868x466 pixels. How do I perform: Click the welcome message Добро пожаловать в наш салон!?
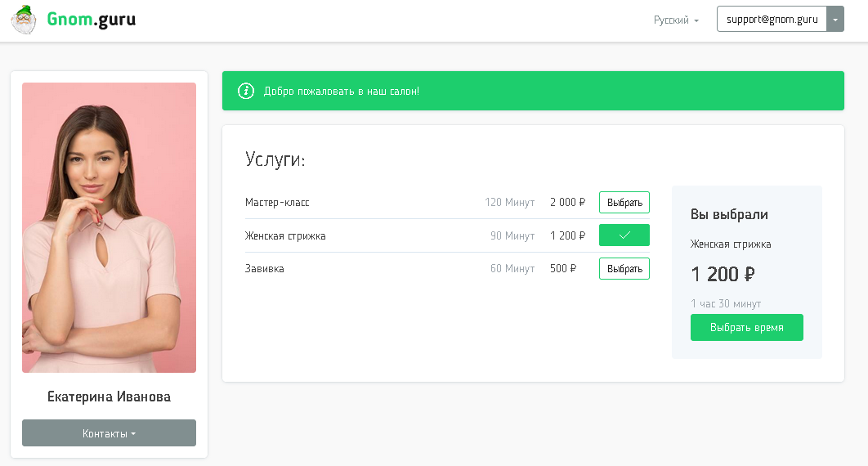(x=341, y=92)
